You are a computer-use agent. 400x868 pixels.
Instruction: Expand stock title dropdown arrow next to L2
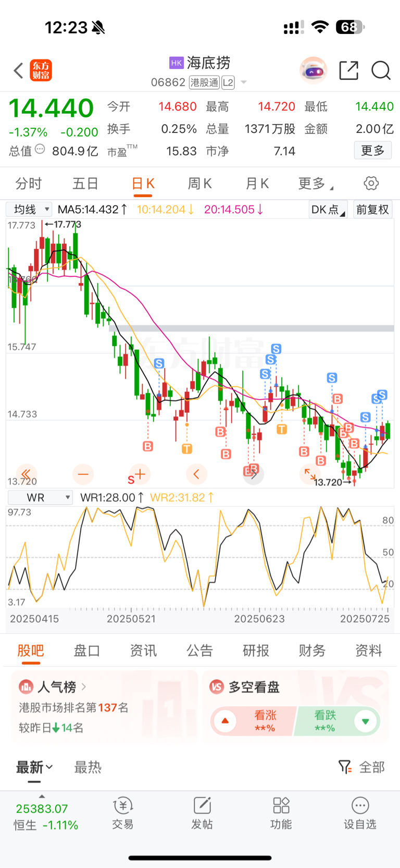tap(243, 82)
